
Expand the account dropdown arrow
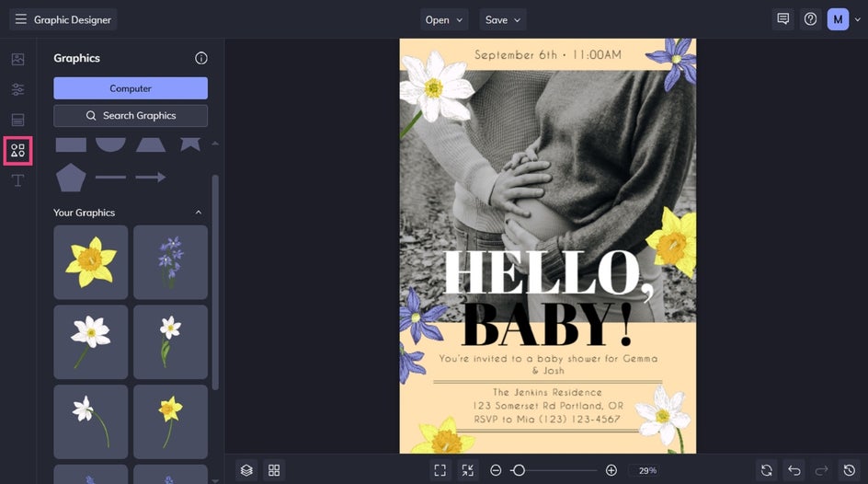[x=858, y=19]
